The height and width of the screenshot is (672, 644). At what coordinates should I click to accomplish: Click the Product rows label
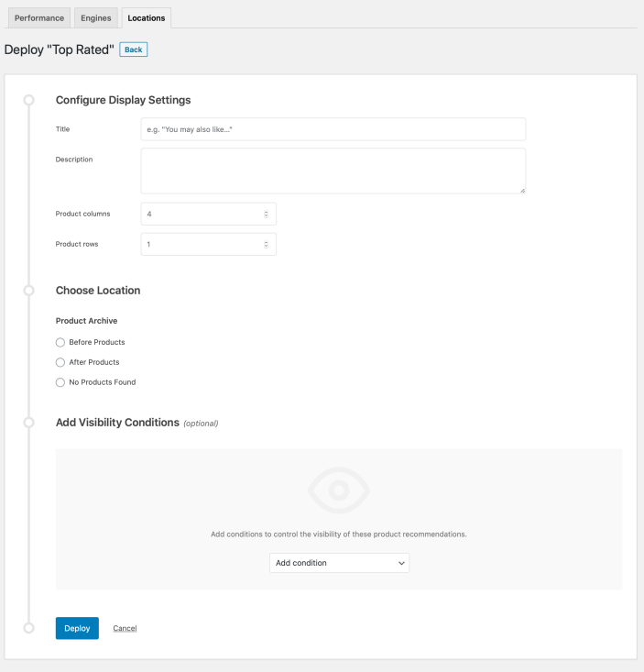[x=77, y=244]
